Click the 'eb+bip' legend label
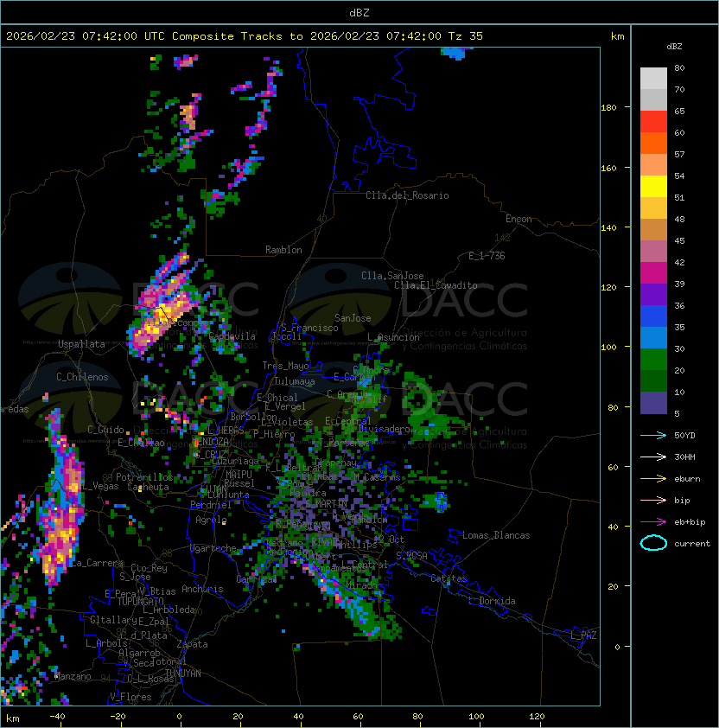The width and height of the screenshot is (719, 728). [690, 522]
